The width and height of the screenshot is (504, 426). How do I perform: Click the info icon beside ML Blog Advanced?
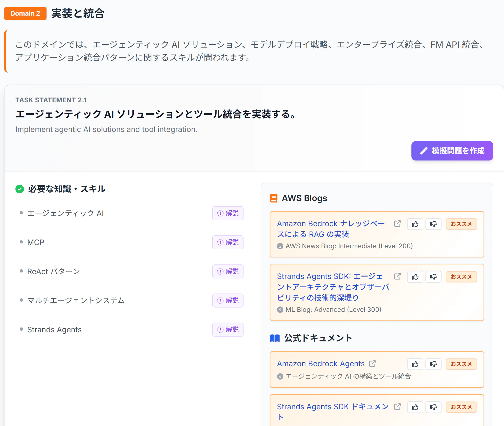coord(280,310)
